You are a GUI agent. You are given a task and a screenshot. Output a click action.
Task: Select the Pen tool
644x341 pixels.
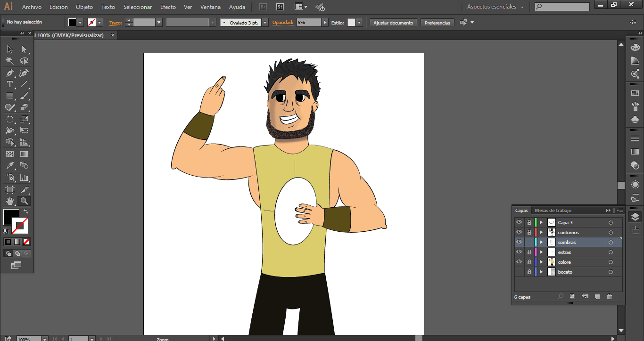pos(9,73)
